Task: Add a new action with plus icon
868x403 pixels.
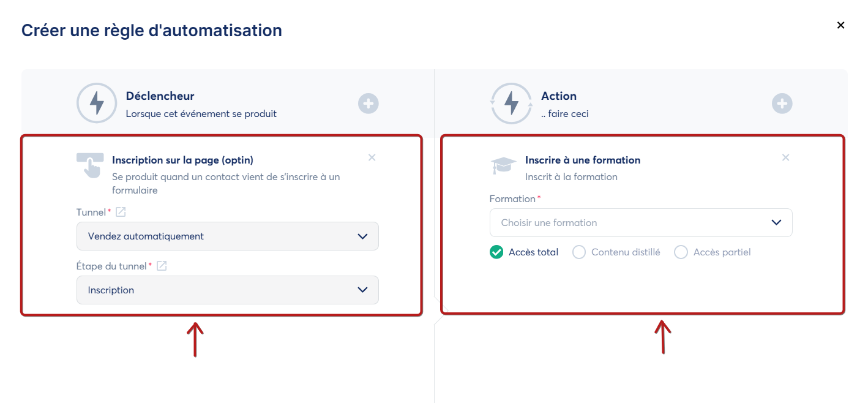Action: tap(782, 104)
